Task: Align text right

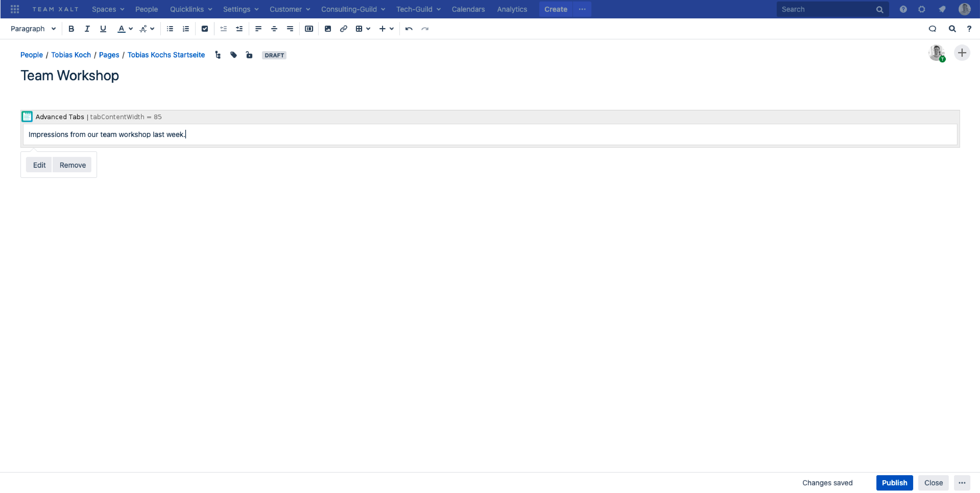Action: click(290, 29)
